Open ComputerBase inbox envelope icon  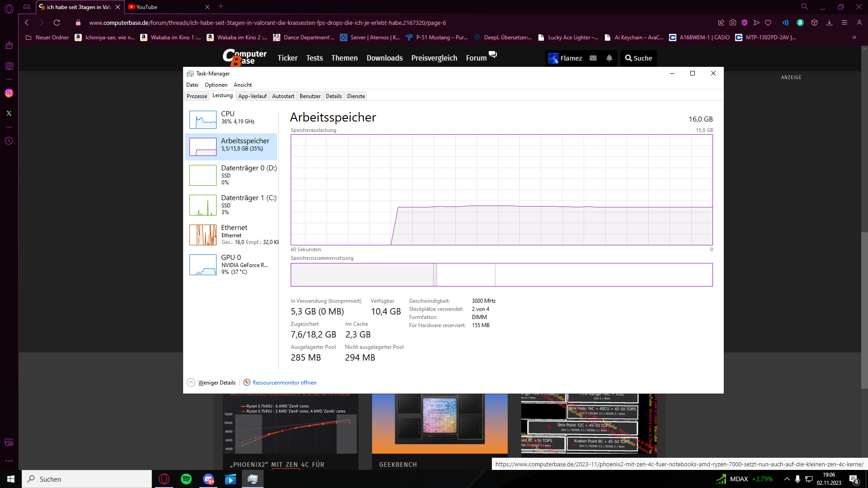[x=593, y=58]
